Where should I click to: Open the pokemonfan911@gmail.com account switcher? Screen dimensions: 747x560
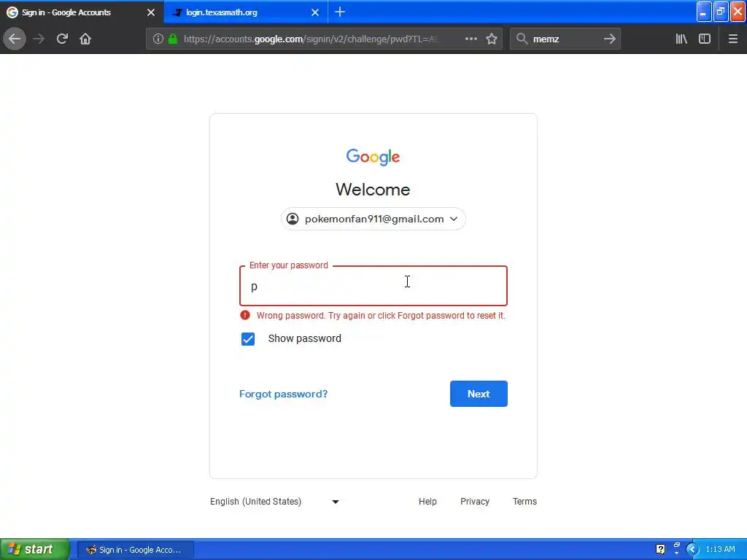[373, 219]
